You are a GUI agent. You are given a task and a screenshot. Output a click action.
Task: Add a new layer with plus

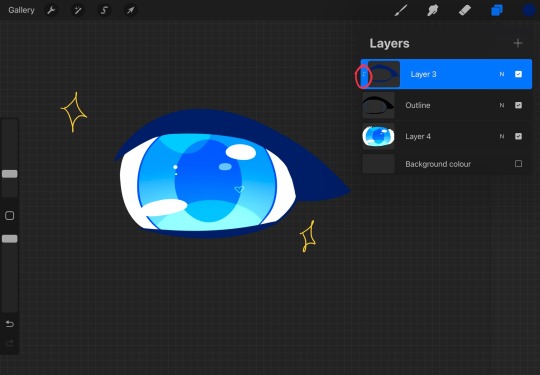(518, 43)
